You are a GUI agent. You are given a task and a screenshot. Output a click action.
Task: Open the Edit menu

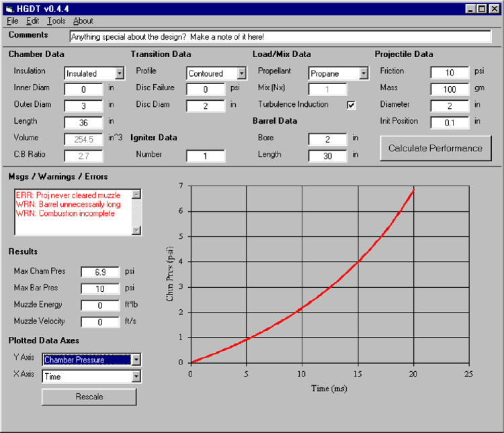(33, 21)
